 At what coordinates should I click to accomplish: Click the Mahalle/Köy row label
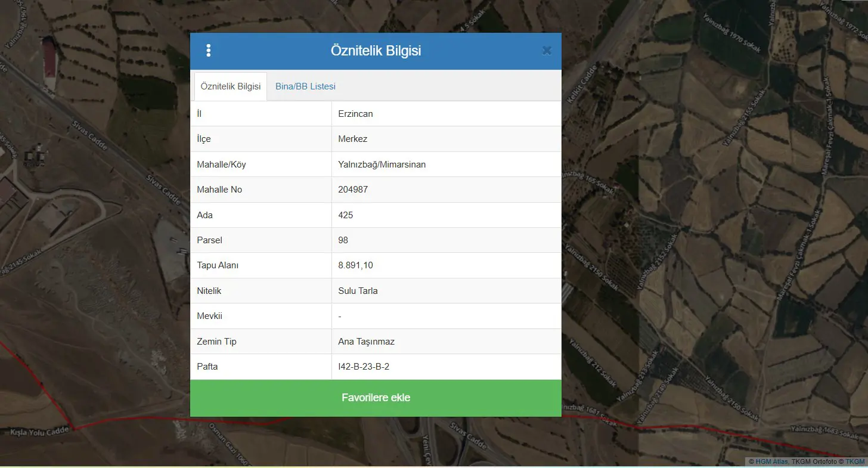click(221, 165)
